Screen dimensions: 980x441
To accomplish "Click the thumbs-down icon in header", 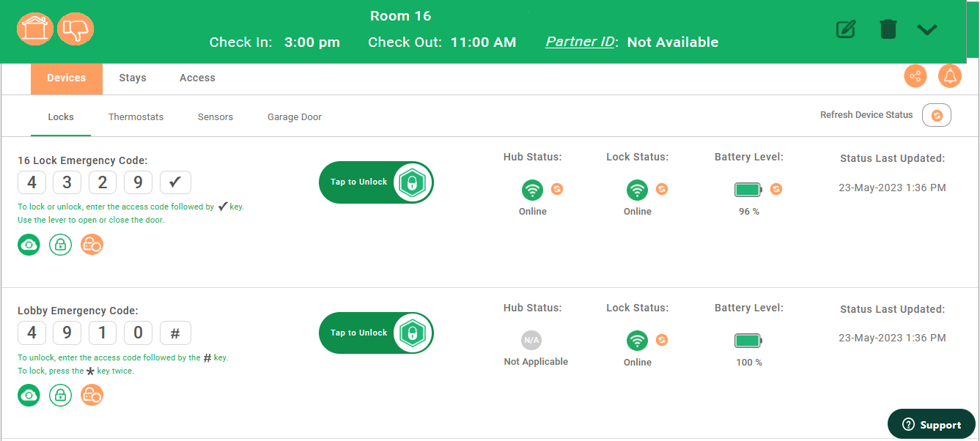I will 75,29.
